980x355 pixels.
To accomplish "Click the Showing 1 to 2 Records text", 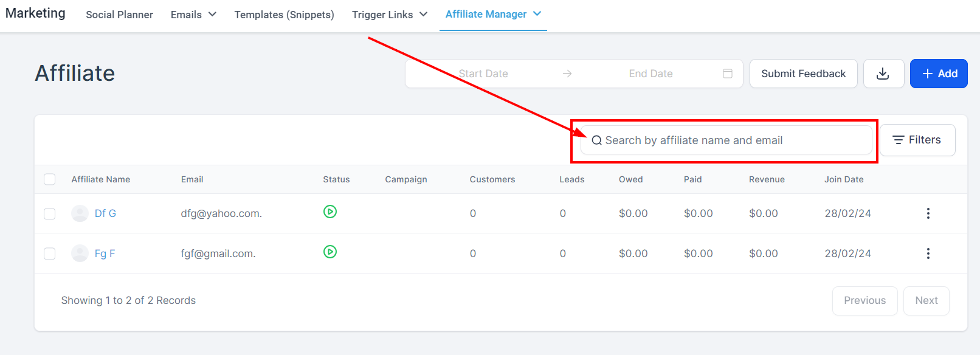I will (x=128, y=300).
